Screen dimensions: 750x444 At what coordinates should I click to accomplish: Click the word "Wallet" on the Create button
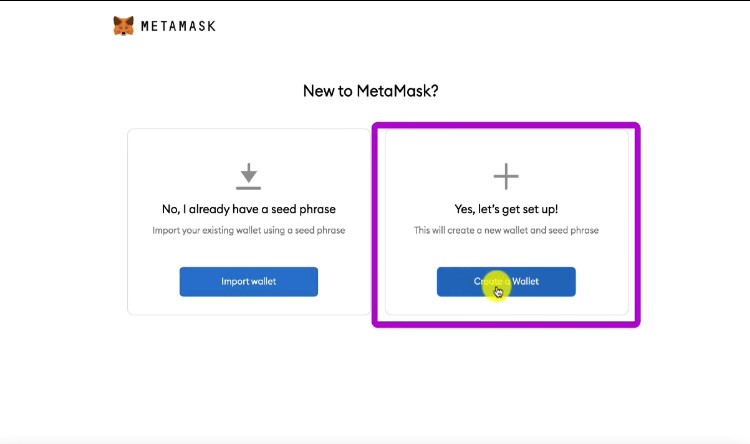point(525,282)
